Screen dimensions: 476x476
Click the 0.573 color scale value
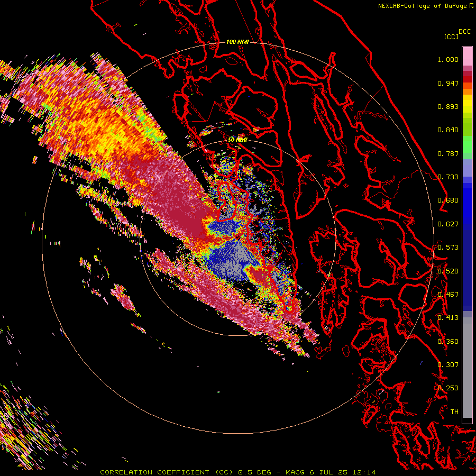[x=448, y=248]
